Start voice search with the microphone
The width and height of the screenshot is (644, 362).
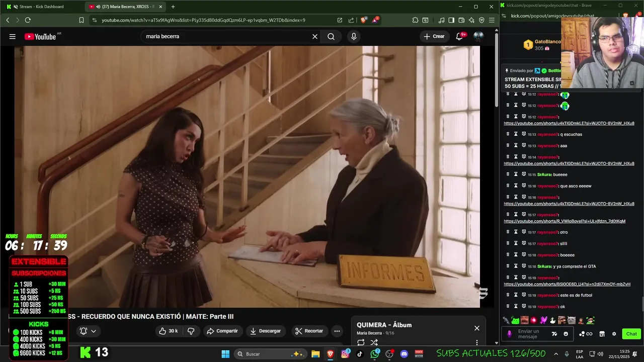(x=354, y=36)
